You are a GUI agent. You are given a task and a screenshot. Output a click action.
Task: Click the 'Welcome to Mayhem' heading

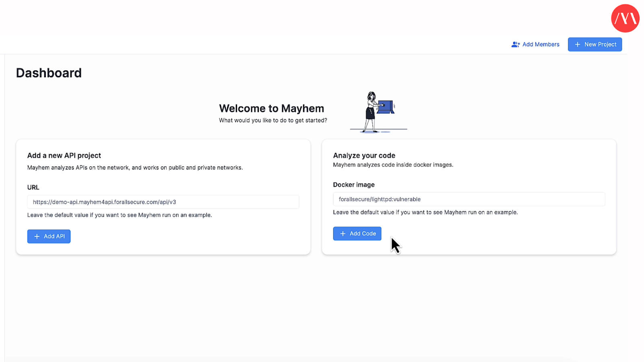click(x=272, y=109)
